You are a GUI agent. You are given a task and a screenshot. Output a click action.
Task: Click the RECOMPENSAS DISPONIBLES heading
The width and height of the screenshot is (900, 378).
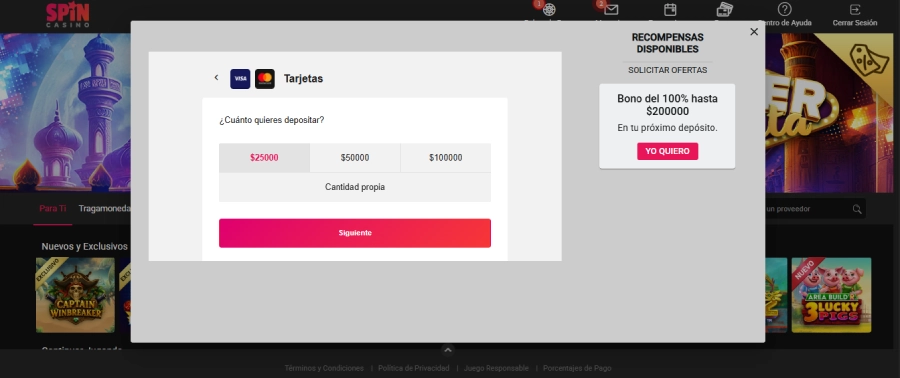(x=667, y=43)
